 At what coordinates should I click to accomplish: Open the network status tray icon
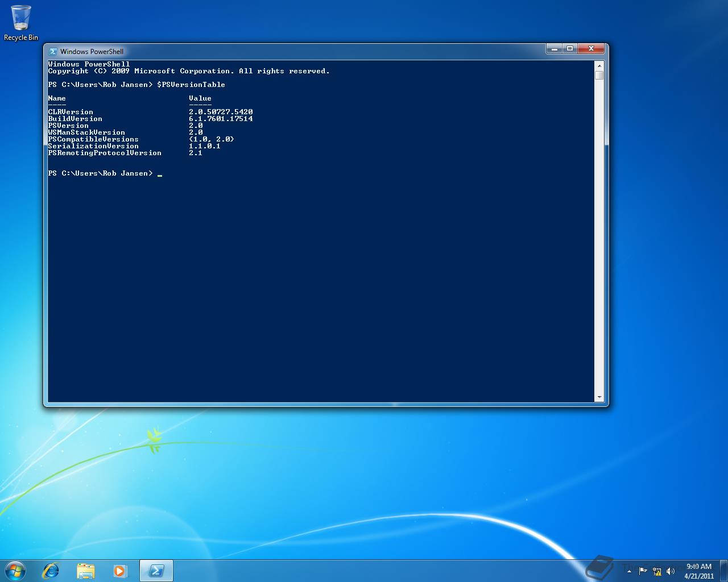click(x=657, y=571)
